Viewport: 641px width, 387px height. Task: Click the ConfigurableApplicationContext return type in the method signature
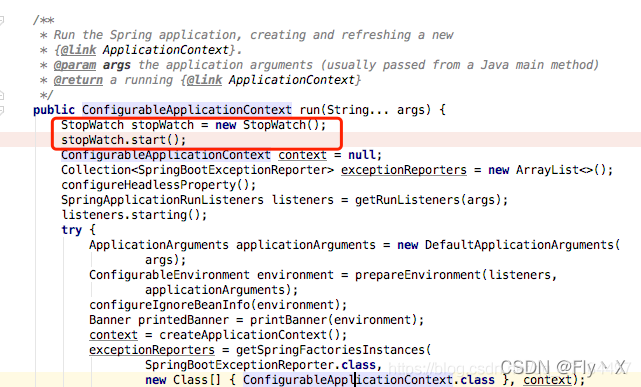(187, 110)
